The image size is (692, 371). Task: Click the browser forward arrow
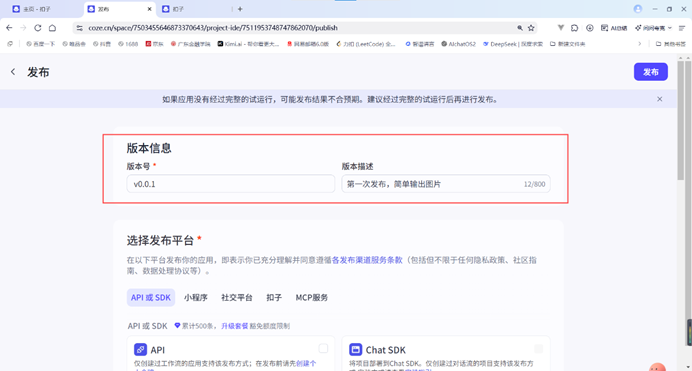(23, 28)
